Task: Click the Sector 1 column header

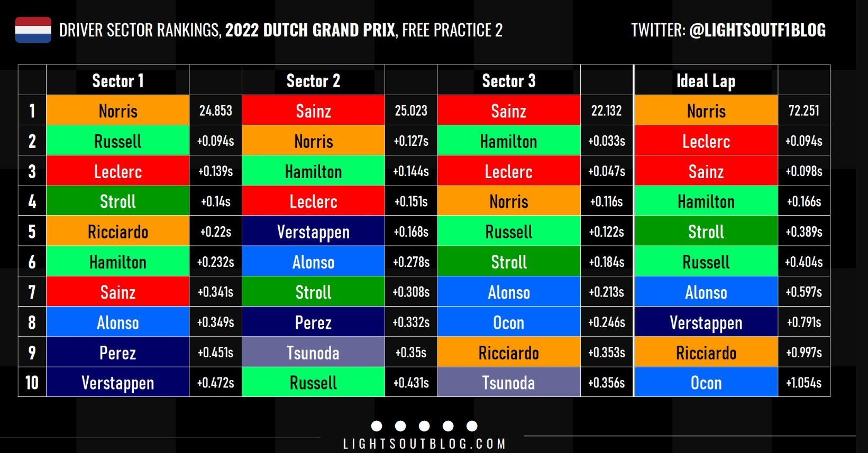Action: point(118,80)
